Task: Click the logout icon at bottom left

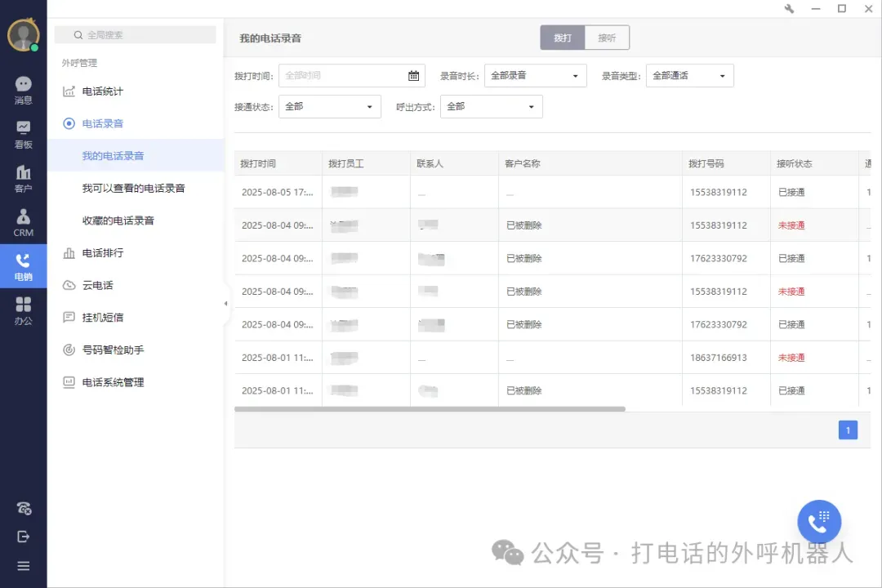Action: point(23,537)
